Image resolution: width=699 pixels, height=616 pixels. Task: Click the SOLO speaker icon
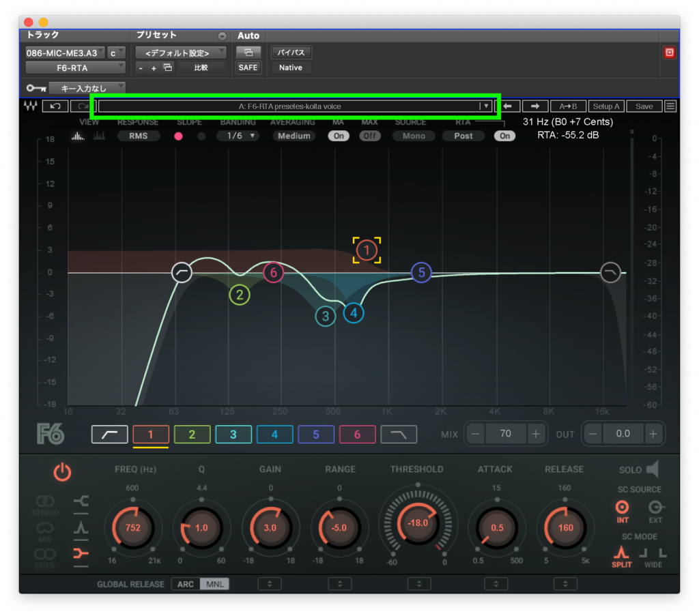[653, 469]
